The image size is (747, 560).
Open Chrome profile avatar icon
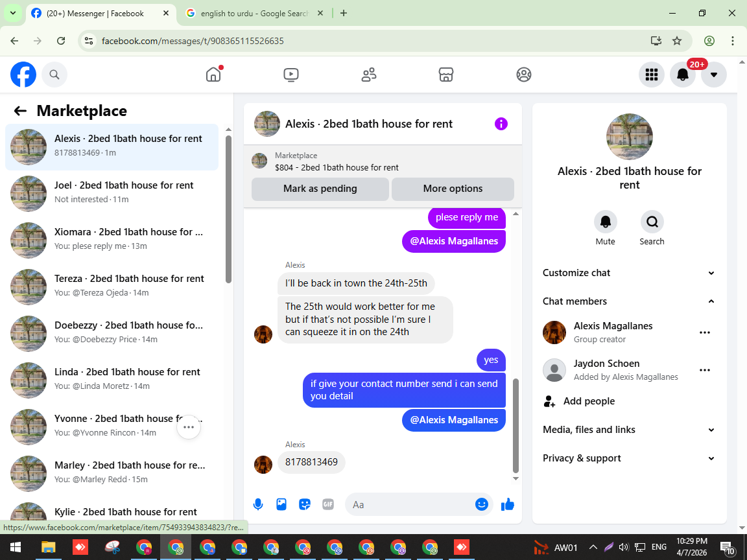tap(709, 41)
